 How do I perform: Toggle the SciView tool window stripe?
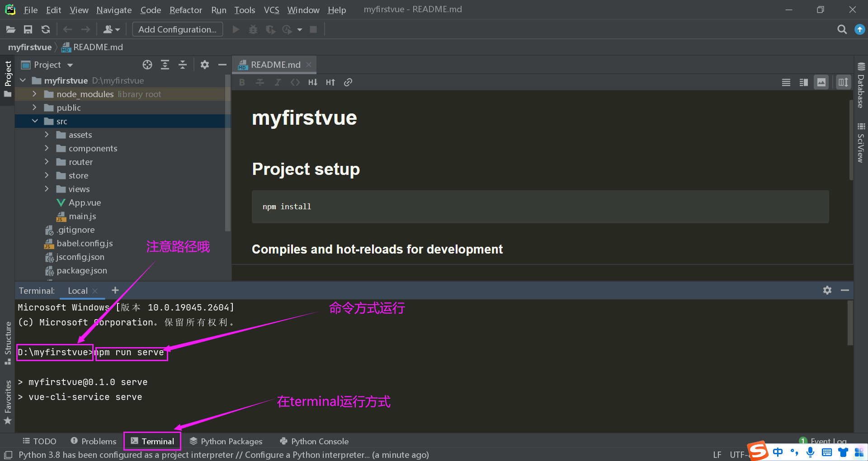(861, 142)
